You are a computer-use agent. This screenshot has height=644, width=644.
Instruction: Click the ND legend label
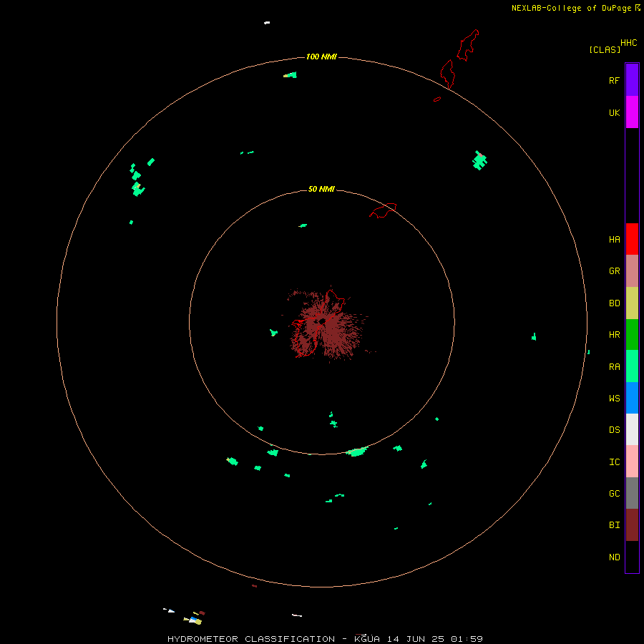(x=614, y=557)
